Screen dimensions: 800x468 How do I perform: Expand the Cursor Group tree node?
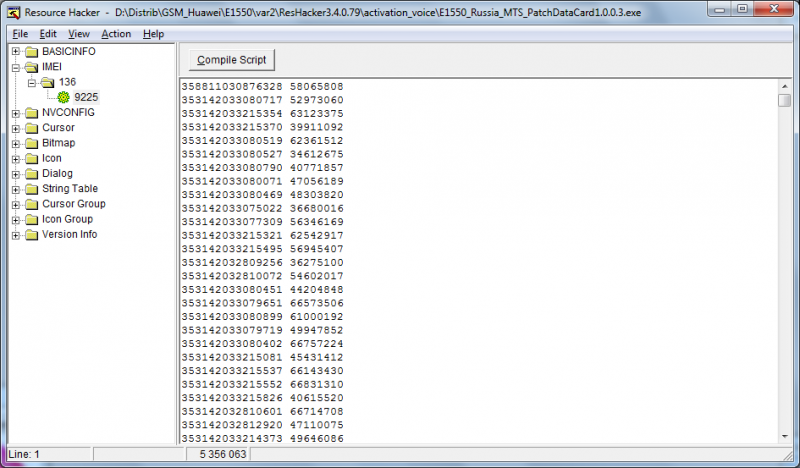pos(16,205)
